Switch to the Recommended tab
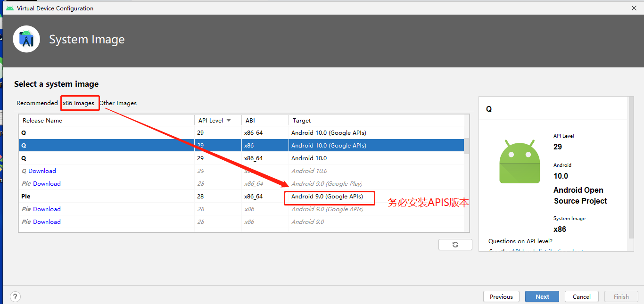 tap(37, 103)
